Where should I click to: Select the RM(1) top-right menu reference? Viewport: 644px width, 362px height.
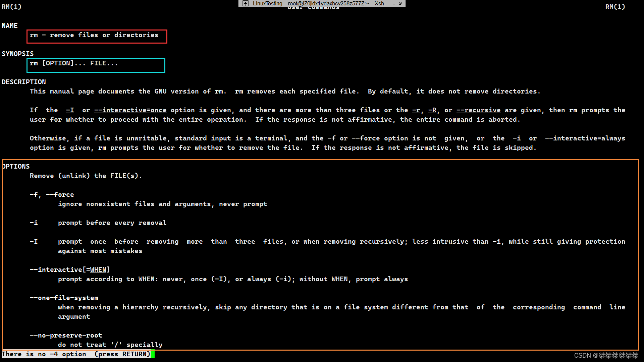[x=615, y=7]
